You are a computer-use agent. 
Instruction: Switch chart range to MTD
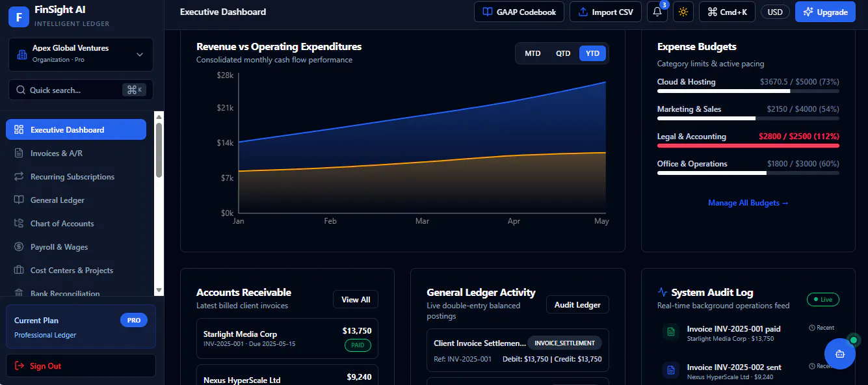pos(533,53)
